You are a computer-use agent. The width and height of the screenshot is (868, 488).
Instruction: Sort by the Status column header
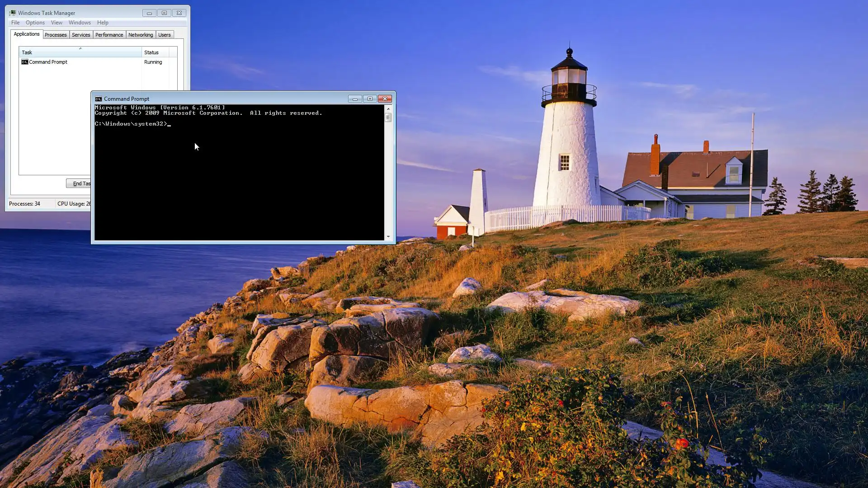click(x=155, y=52)
